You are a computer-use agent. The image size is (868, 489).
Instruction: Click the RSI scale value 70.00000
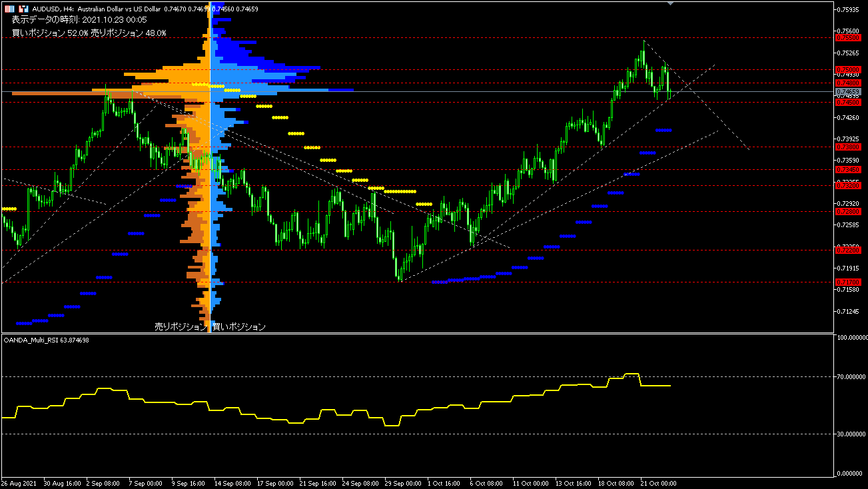pyautogui.click(x=851, y=377)
